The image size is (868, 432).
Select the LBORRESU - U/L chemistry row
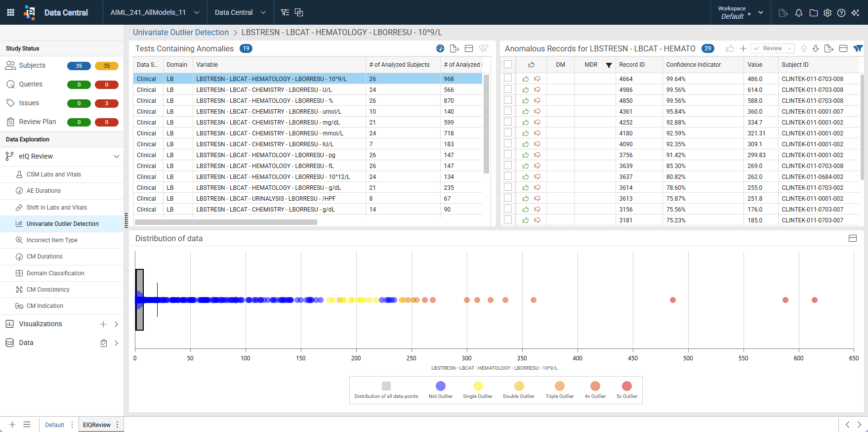307,89
